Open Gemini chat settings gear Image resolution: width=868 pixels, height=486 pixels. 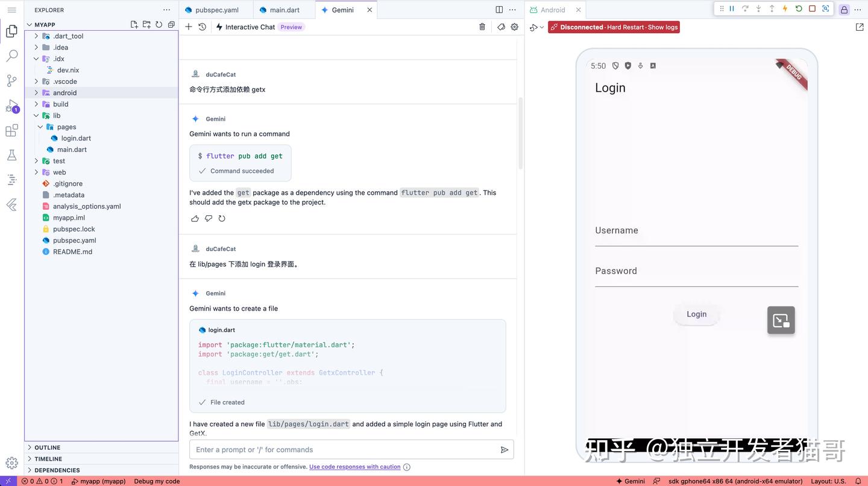(x=514, y=27)
